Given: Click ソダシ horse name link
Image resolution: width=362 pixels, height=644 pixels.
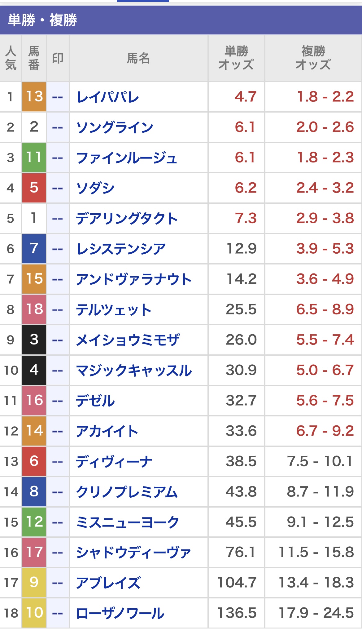Looking at the screenshot, I should 95,188.
